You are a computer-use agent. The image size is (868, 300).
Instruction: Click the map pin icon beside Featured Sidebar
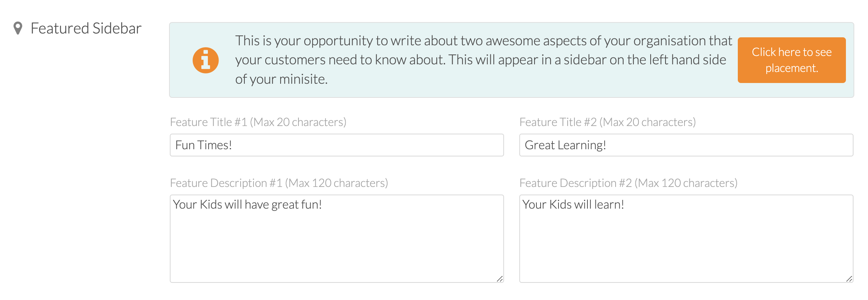[18, 28]
